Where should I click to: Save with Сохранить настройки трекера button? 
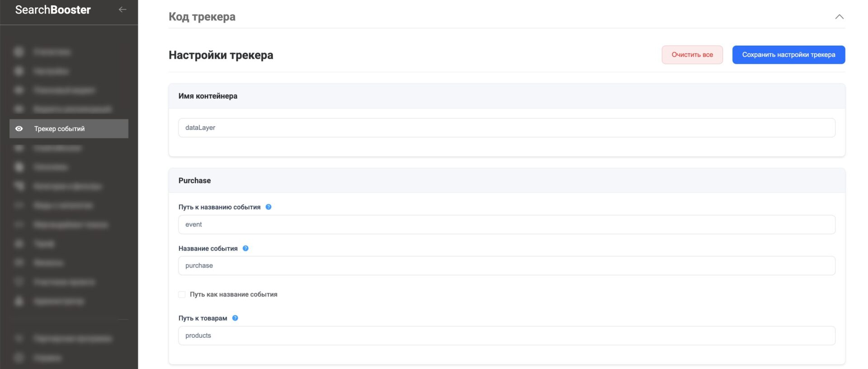coord(788,55)
